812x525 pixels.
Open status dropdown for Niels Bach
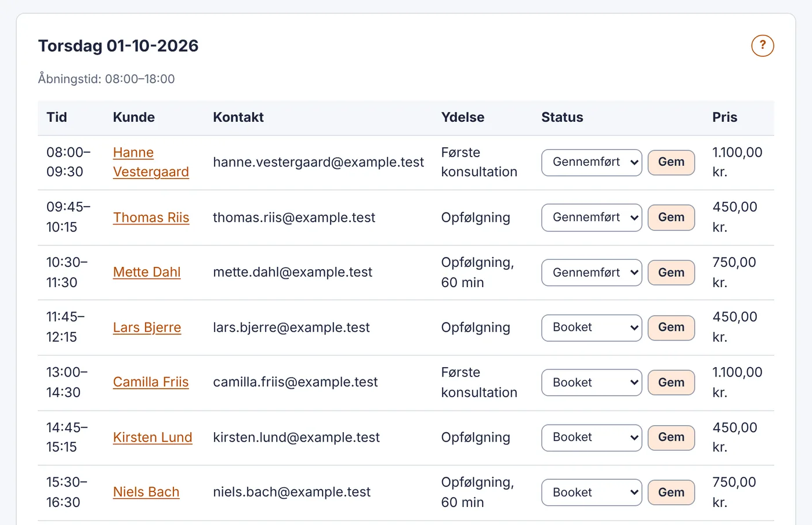(592, 493)
